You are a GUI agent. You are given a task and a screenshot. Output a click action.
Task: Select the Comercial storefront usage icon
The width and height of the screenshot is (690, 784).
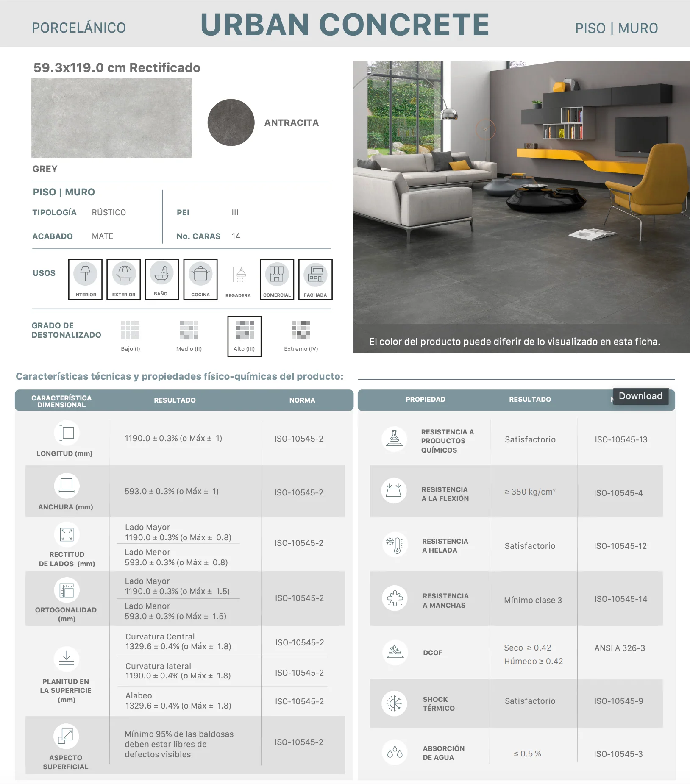[277, 279]
